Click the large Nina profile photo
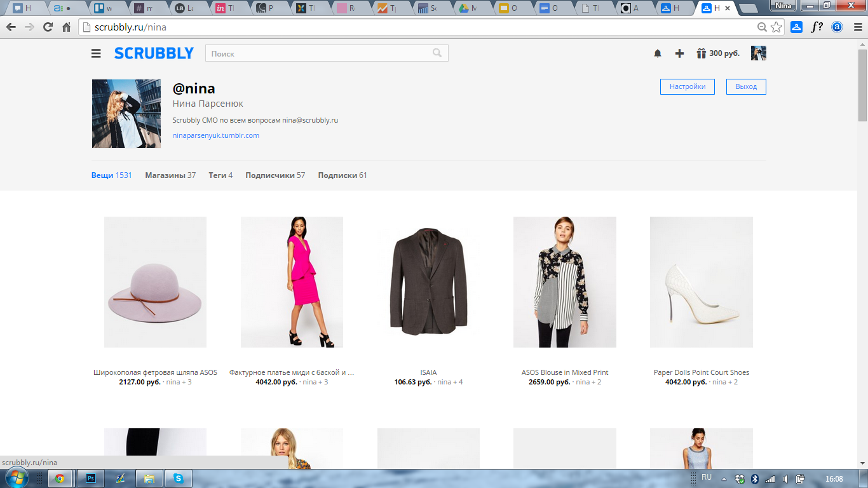 tap(126, 114)
